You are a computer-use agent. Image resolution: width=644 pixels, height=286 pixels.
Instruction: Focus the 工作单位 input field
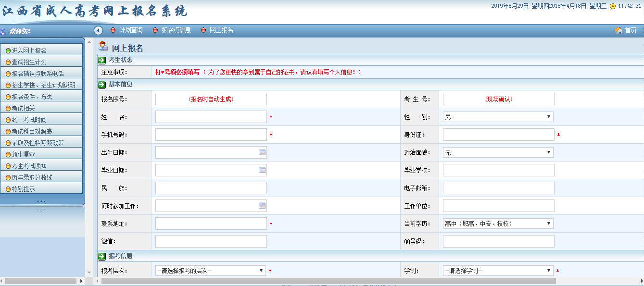tap(498, 206)
